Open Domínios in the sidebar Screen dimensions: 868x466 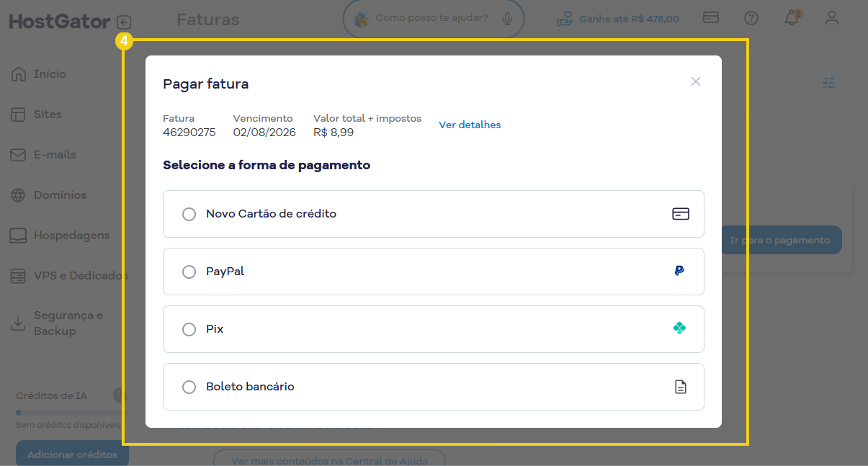pyautogui.click(x=60, y=195)
